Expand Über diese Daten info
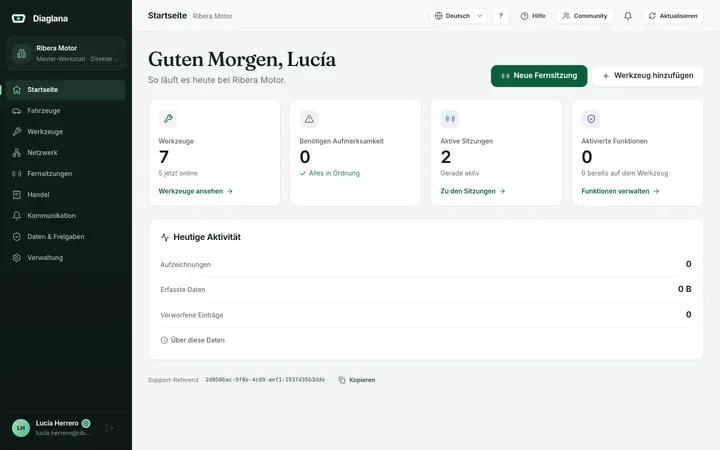 tap(192, 340)
